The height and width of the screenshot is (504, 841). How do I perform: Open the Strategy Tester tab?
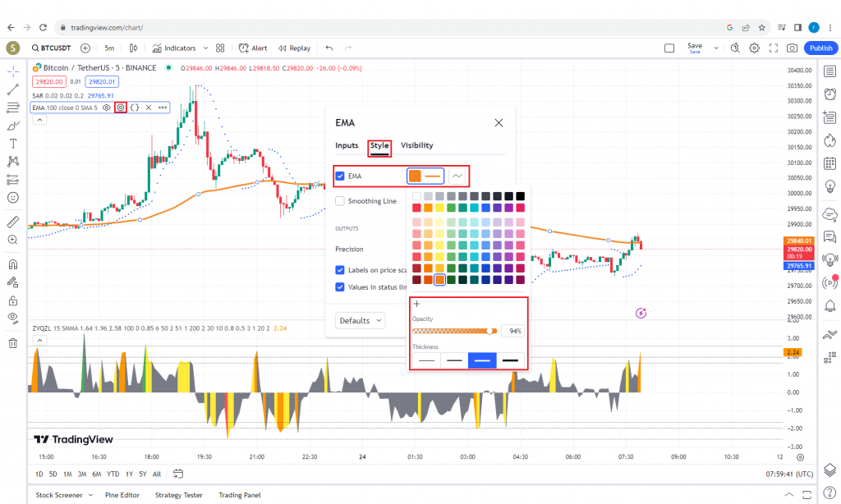tap(178, 496)
